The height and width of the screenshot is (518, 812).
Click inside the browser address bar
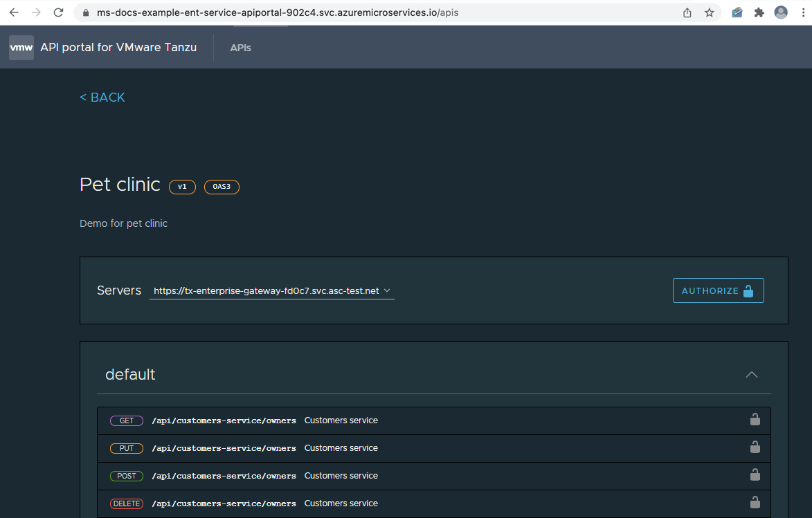tap(346, 12)
